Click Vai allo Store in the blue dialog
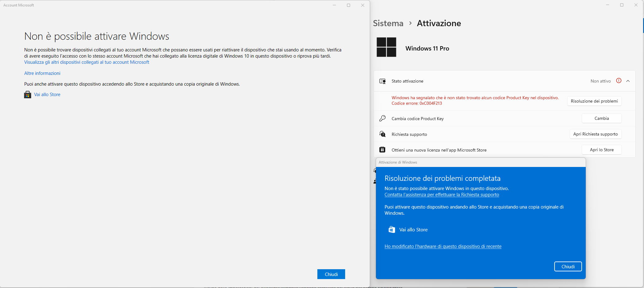The width and height of the screenshot is (644, 288). point(413,230)
